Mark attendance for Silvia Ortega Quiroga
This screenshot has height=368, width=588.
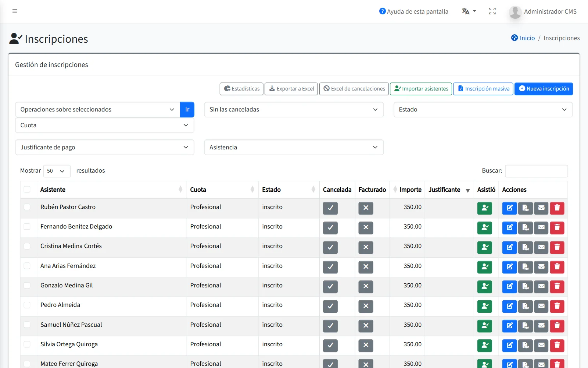(x=484, y=345)
